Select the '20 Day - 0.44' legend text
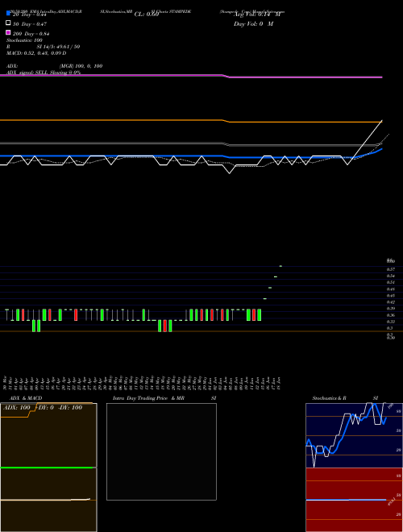 point(29,15)
